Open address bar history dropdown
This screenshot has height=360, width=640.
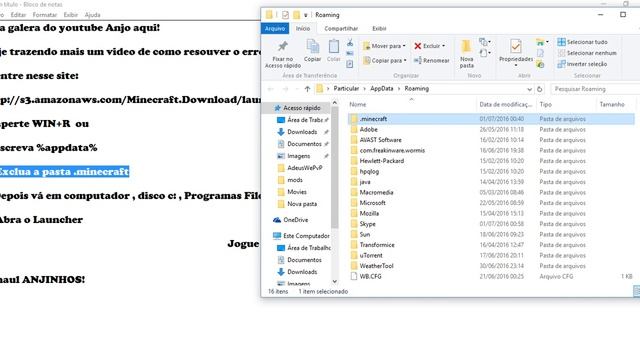tap(529, 89)
